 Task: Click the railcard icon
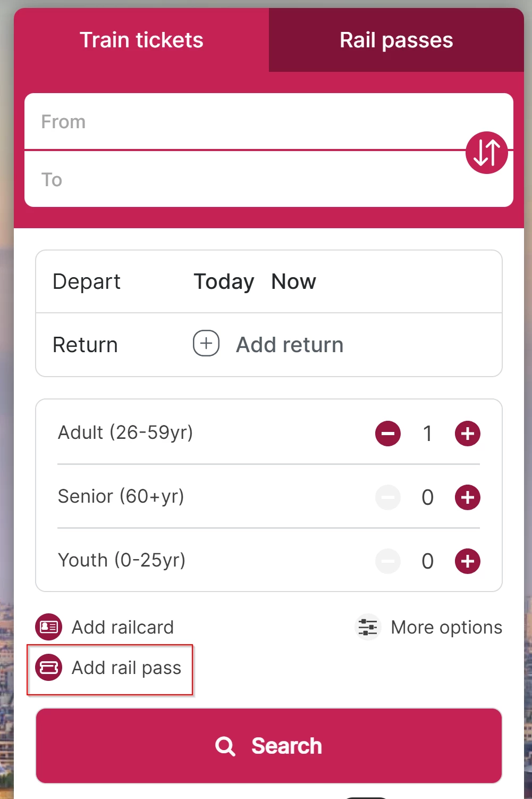(x=49, y=627)
